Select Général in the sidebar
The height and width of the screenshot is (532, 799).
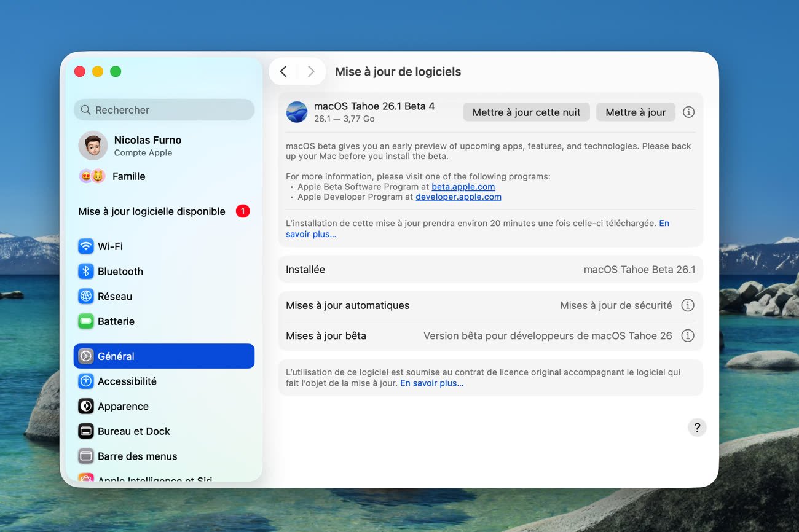coord(163,356)
